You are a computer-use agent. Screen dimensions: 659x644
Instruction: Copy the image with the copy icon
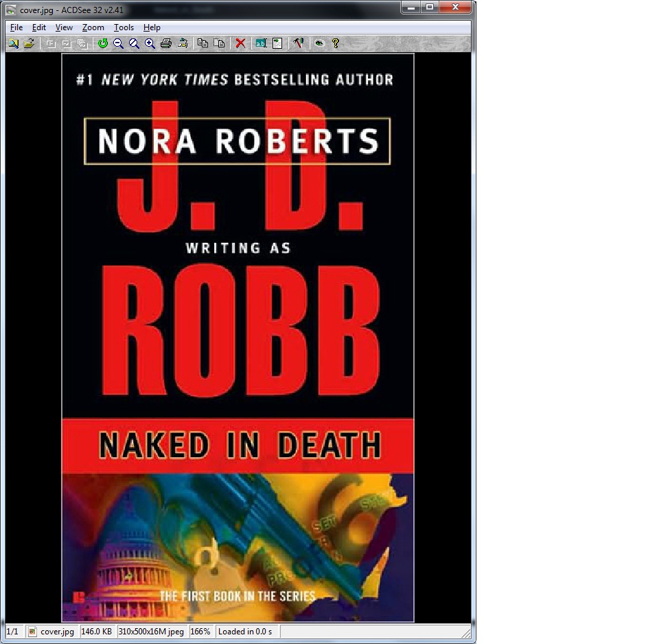pyautogui.click(x=203, y=43)
